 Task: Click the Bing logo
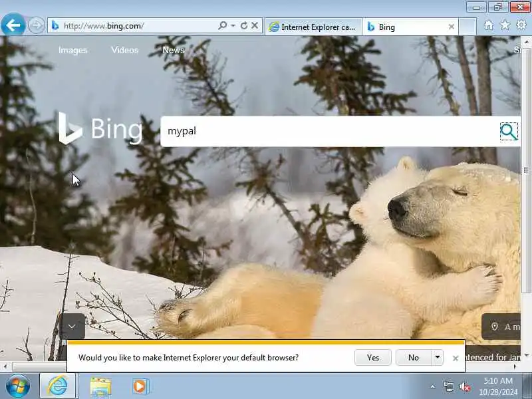click(x=100, y=128)
